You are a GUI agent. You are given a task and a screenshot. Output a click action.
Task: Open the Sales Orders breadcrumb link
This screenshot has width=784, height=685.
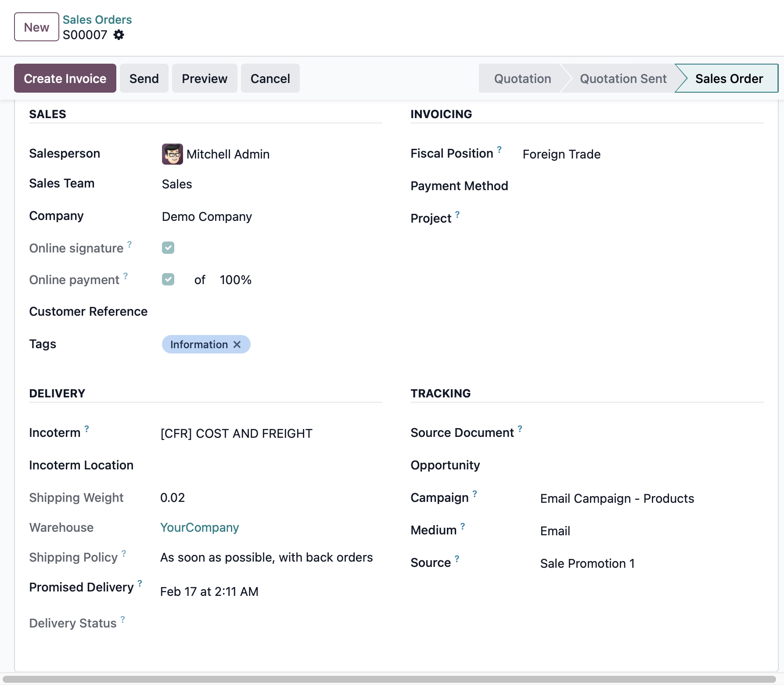pos(97,20)
